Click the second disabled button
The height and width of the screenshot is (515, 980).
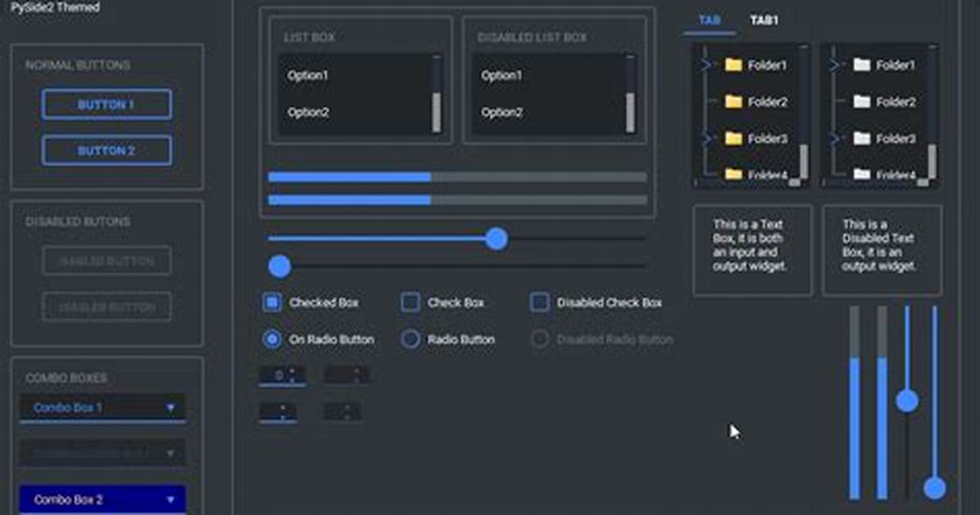(107, 308)
